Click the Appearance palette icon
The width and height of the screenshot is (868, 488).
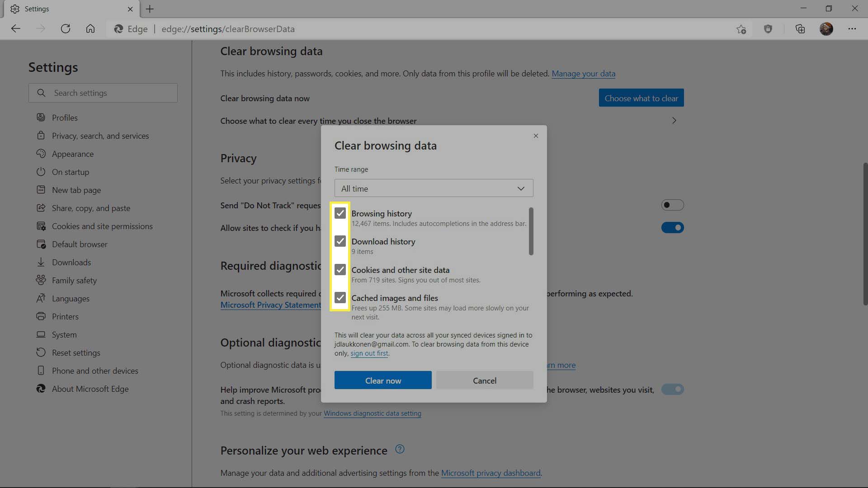41,154
